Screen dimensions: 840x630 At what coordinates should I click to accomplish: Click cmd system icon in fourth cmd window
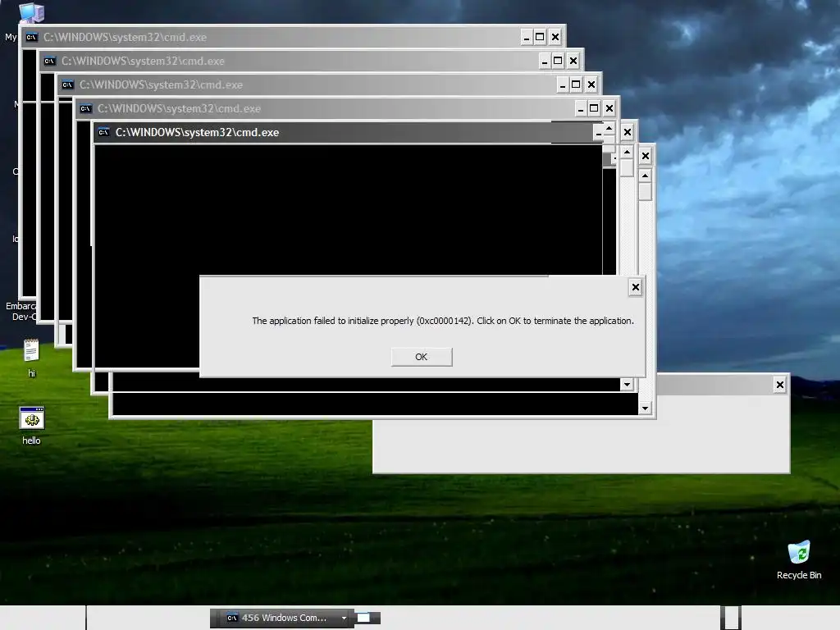85,109
